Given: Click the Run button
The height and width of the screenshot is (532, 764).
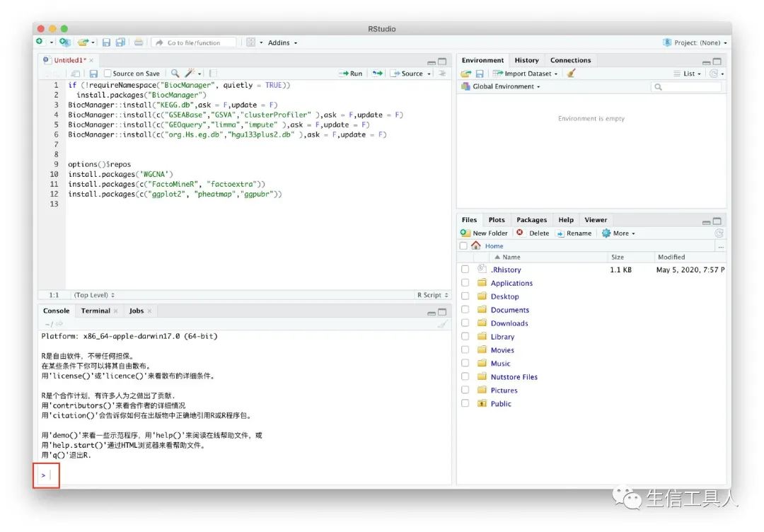Looking at the screenshot, I should pyautogui.click(x=352, y=74).
